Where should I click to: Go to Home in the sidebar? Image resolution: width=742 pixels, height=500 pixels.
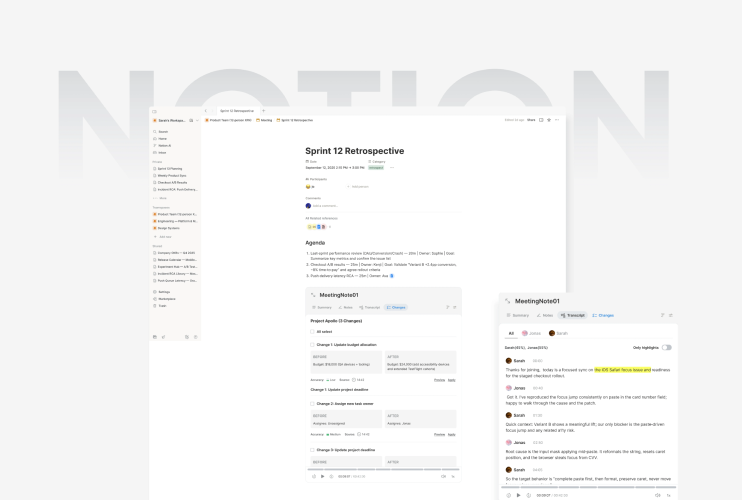[x=160, y=139]
